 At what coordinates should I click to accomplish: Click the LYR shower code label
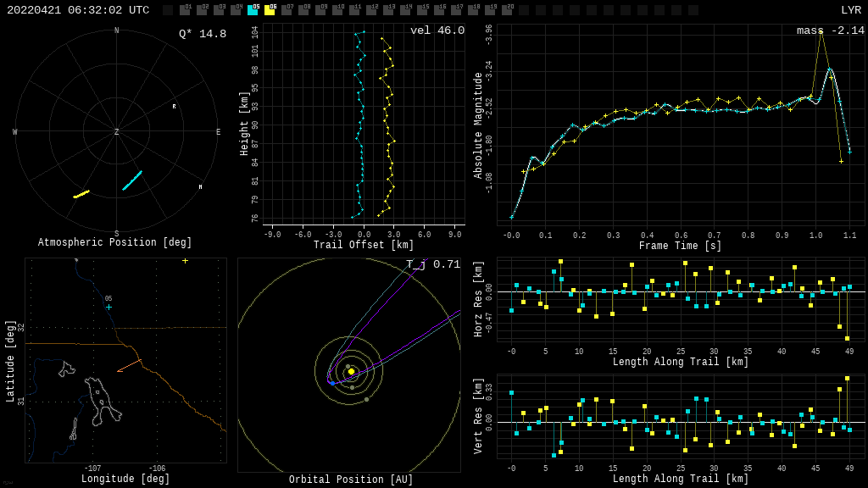pos(850,10)
